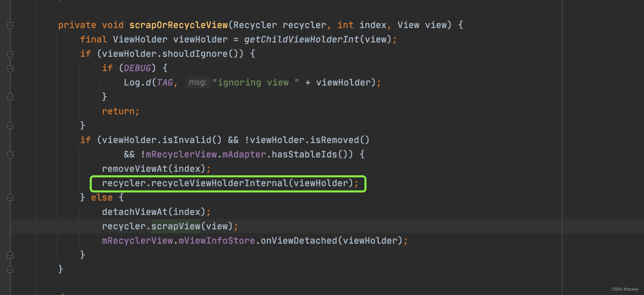Image resolution: width=644 pixels, height=295 pixels.
Task: Click getChildViewHolderInt method call
Action: (x=301, y=39)
